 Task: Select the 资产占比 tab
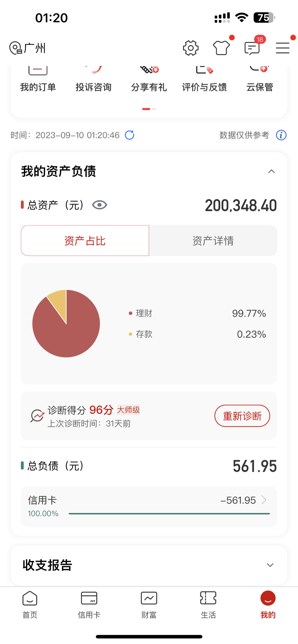click(85, 241)
